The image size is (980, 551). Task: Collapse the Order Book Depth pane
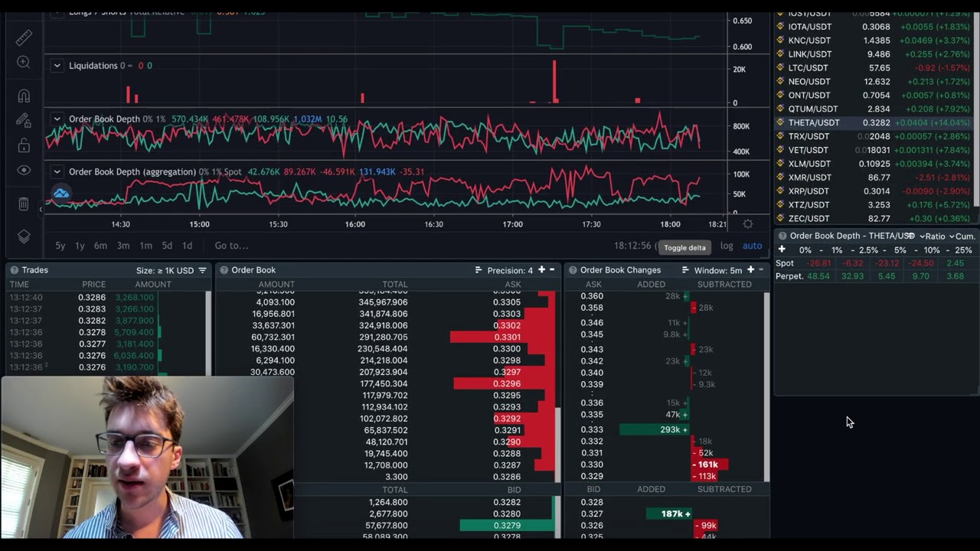click(x=57, y=119)
